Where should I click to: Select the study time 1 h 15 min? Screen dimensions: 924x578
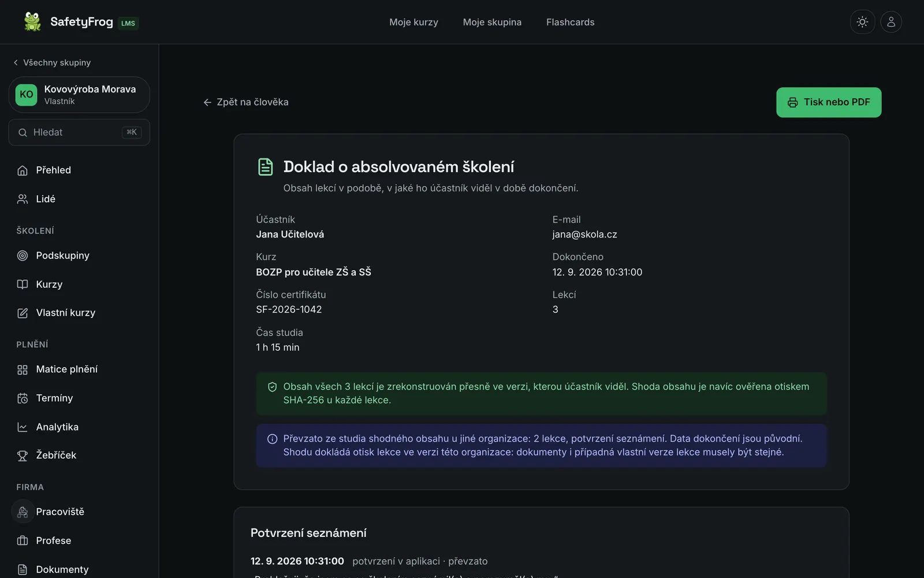[x=278, y=347]
